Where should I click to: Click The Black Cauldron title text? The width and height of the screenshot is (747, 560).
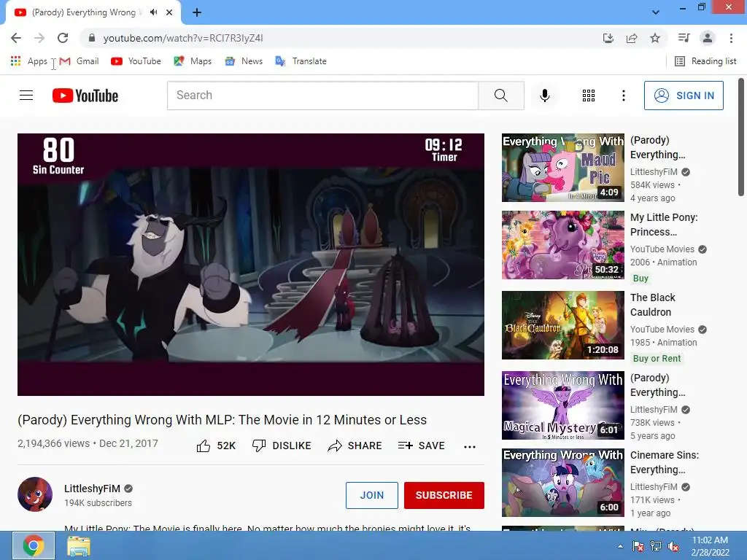tap(653, 305)
